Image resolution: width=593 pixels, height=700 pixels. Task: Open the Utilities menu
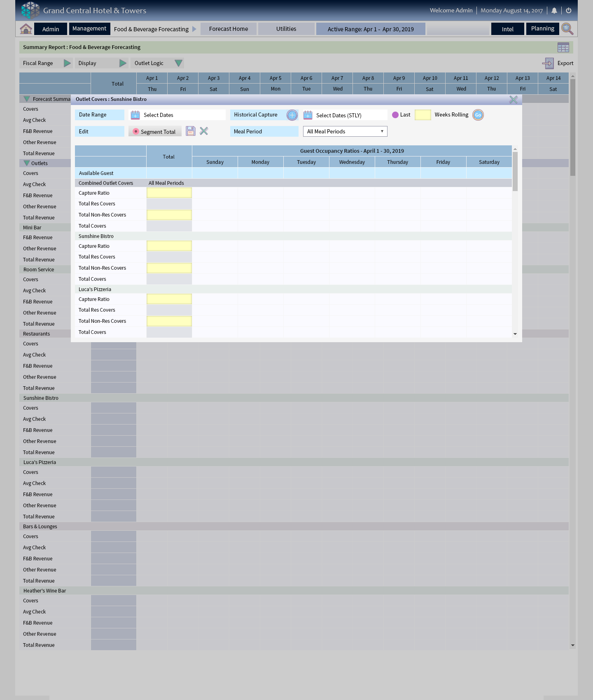[286, 29]
